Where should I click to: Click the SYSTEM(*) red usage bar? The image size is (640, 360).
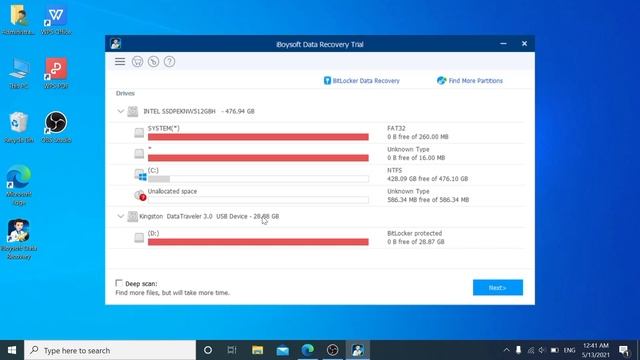click(258, 137)
